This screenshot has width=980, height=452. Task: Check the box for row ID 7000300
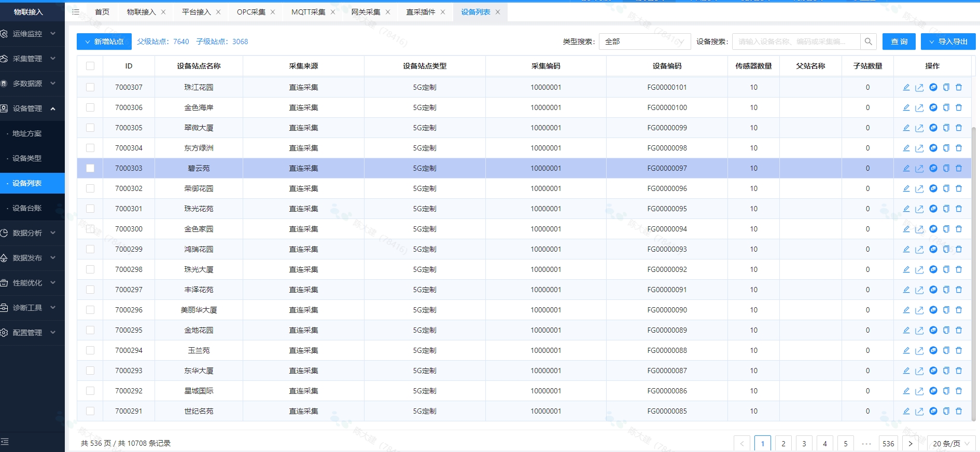coord(90,229)
